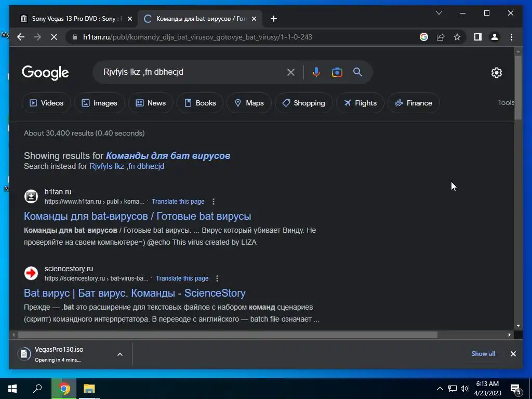Click sciencestory.ru site favicon
The image size is (532, 399).
tap(31, 273)
